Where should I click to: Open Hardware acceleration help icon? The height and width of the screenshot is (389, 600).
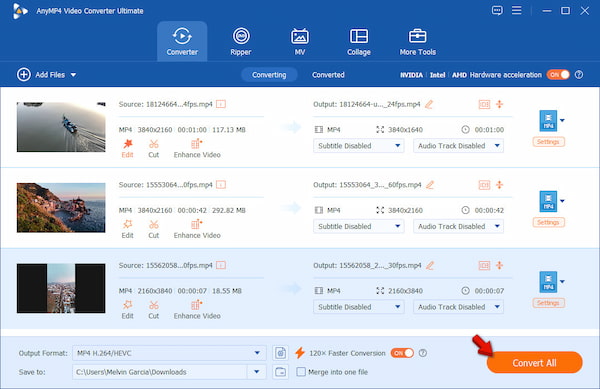(579, 75)
